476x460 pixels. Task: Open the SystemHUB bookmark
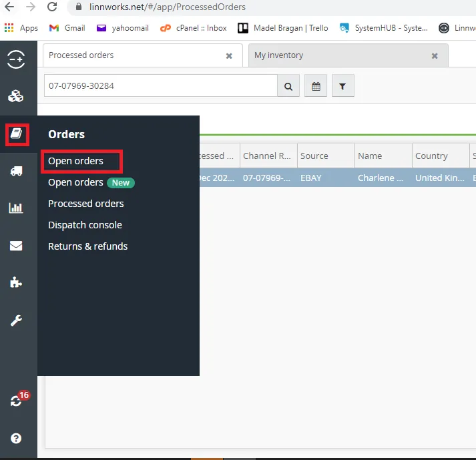(x=384, y=28)
